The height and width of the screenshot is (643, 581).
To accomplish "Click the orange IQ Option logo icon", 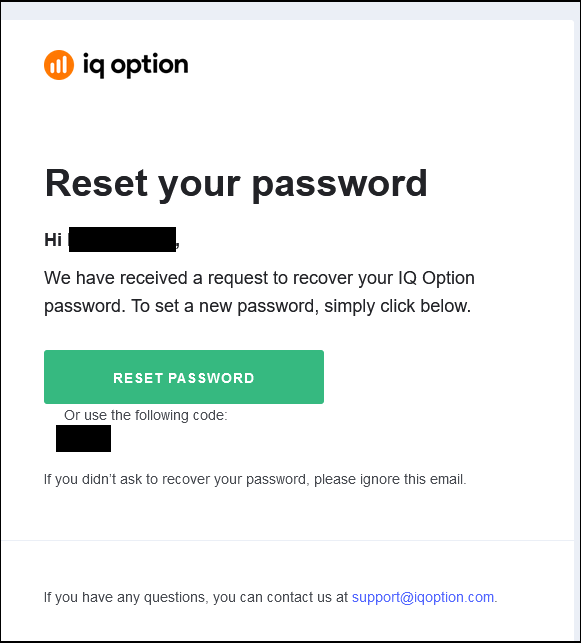I will [59, 65].
